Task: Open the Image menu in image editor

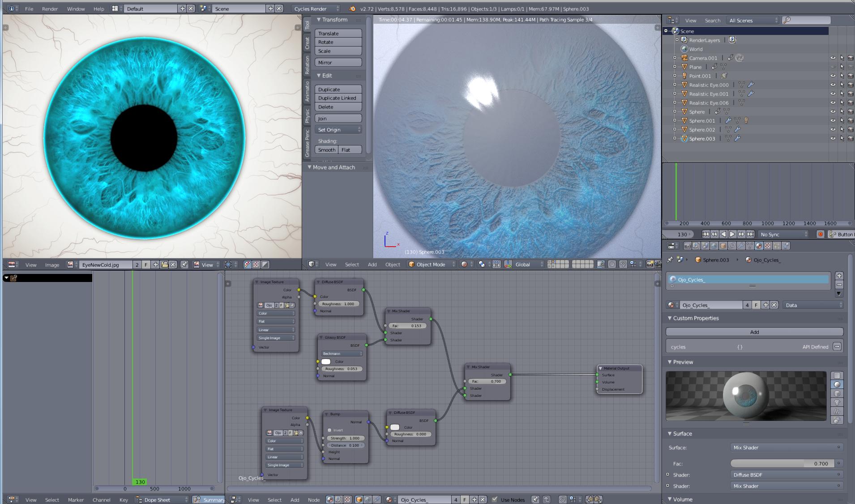Action: pos(52,265)
